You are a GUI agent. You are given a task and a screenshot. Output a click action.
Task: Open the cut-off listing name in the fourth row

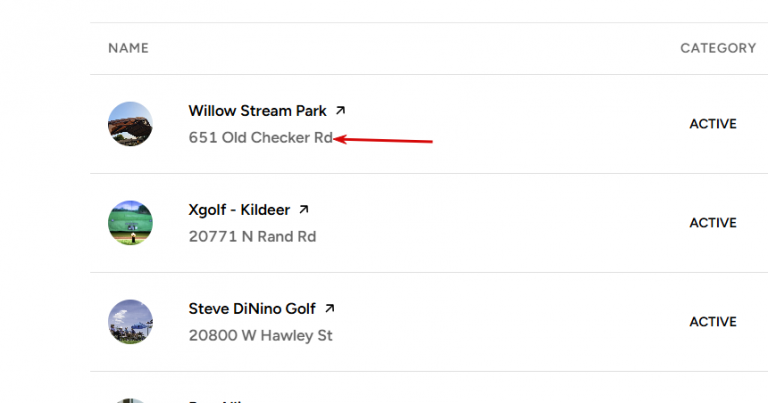[216, 401]
